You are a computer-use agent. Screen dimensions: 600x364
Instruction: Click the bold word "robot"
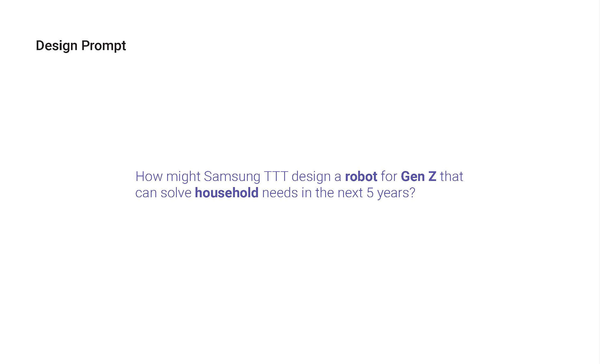click(361, 177)
